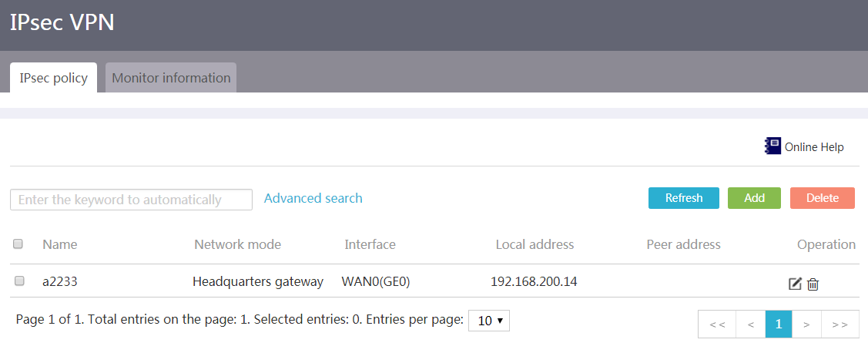The image size is (868, 353).
Task: Tick the select-all checkbox in table header
Action: [18, 244]
